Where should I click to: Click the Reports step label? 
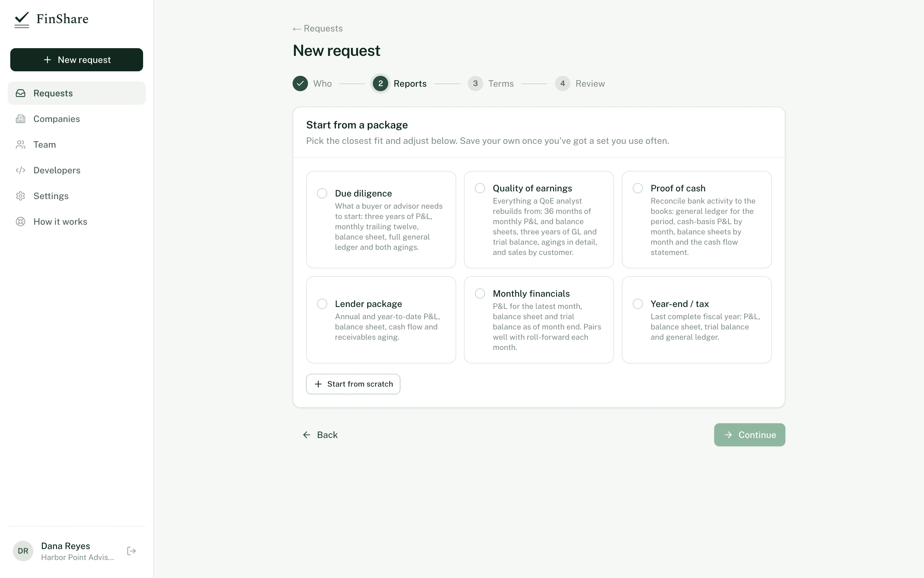point(410,84)
